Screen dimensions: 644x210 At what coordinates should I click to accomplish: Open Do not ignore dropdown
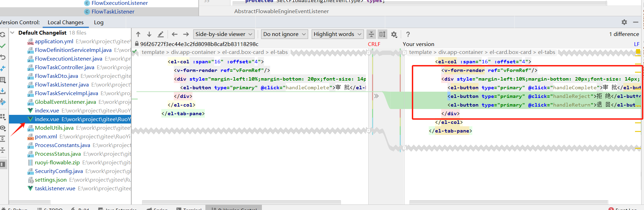(x=285, y=34)
